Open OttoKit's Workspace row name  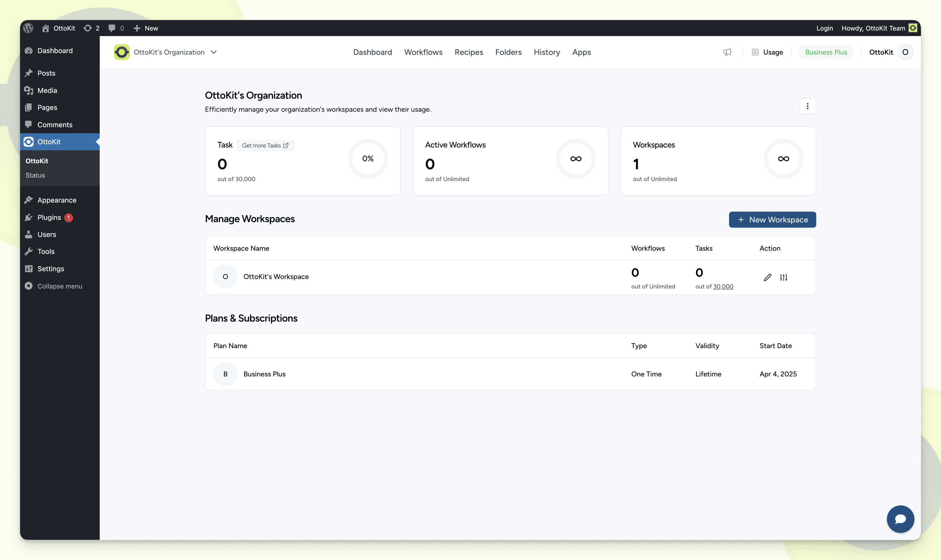point(276,276)
